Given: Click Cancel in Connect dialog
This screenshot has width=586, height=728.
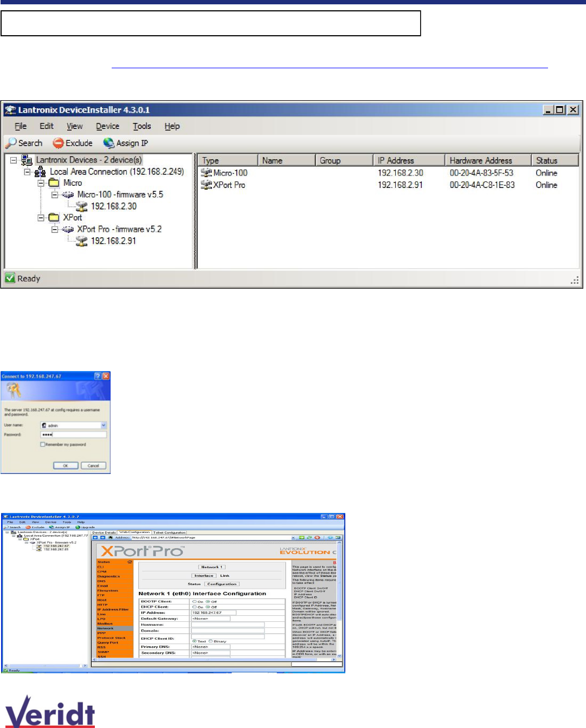Looking at the screenshot, I should pyautogui.click(x=94, y=466).
